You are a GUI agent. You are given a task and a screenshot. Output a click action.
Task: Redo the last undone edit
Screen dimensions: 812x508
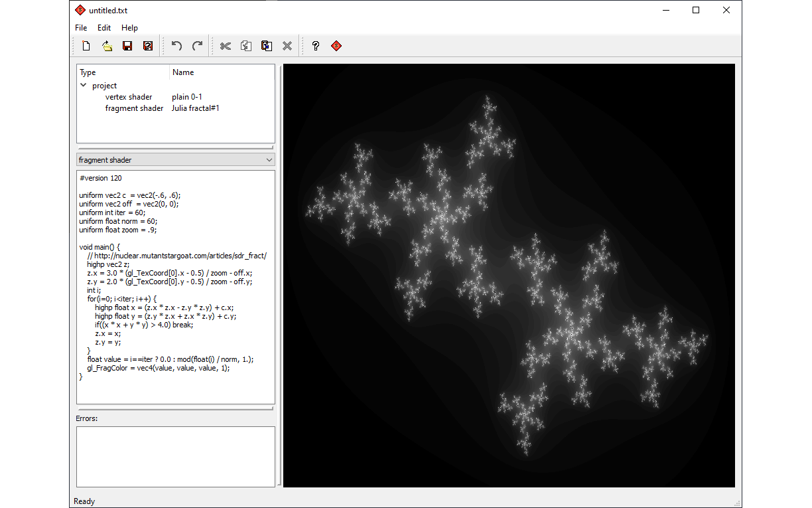[197, 46]
